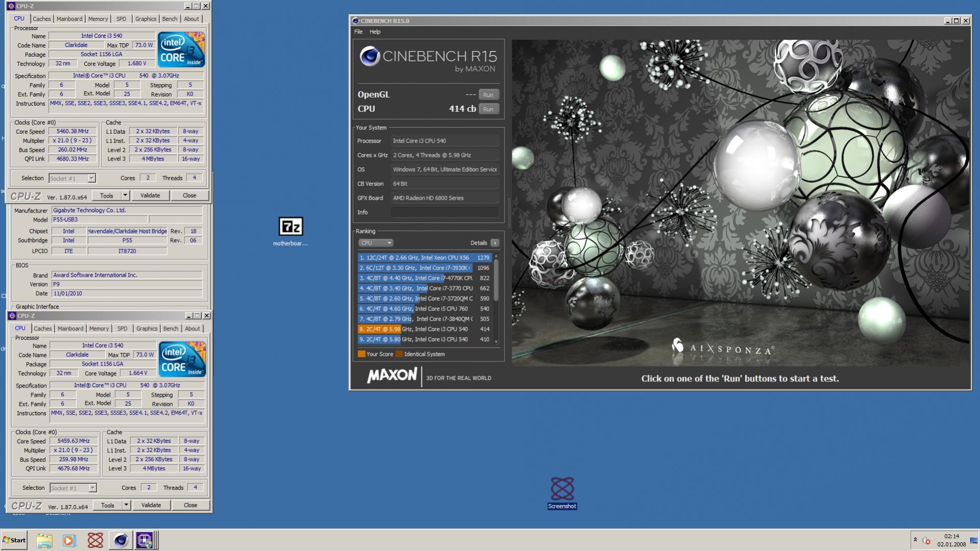The image size is (980, 551).
Task: Run the OpenGL test in Cinebench
Action: (488, 94)
